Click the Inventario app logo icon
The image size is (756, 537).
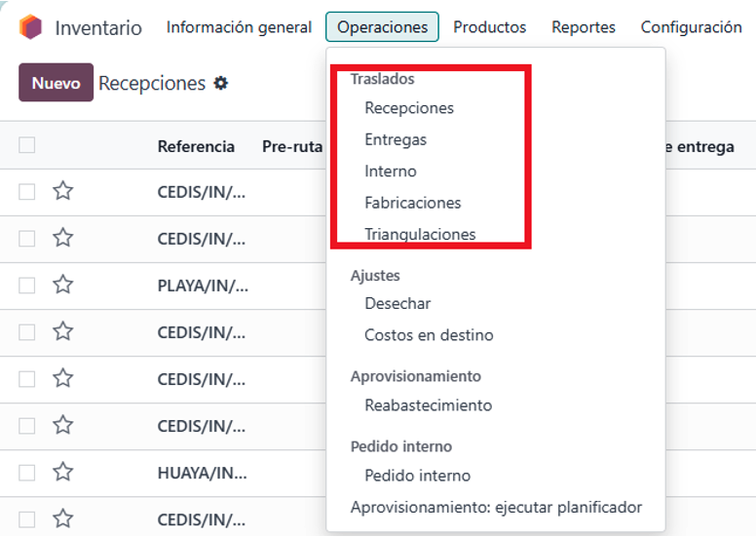[31, 27]
